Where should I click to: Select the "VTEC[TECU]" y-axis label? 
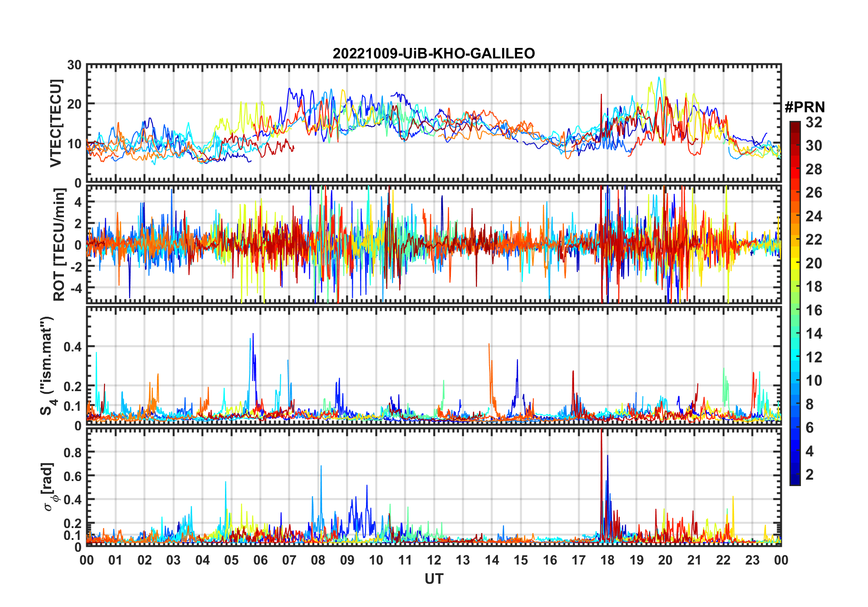56,123
